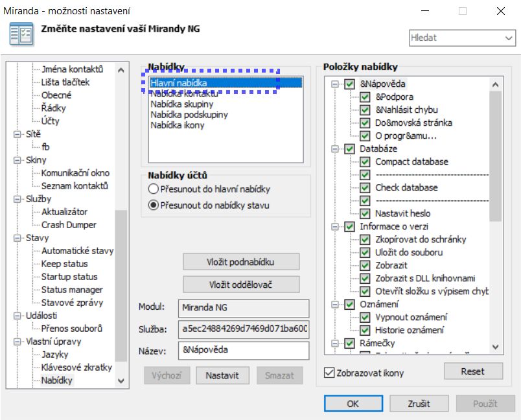Viewport: 521px width, 420px height.
Task: Select the Zkopírovat do schránky item
Action: (x=421, y=240)
